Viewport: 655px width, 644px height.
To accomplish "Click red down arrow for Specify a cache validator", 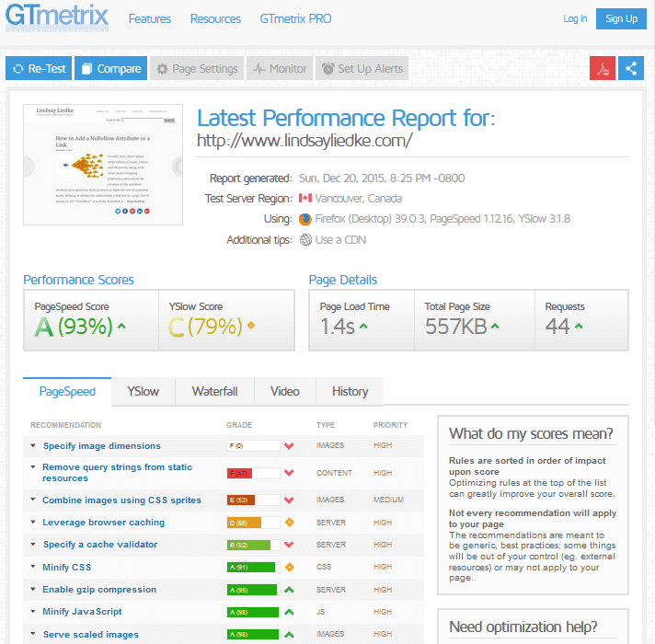I will tap(289, 545).
